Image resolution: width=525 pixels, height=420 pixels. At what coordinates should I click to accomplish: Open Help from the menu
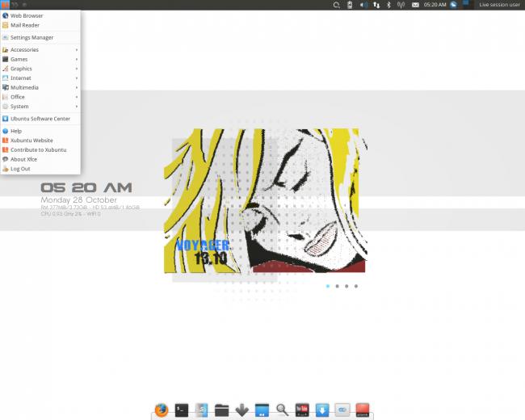(x=40, y=131)
